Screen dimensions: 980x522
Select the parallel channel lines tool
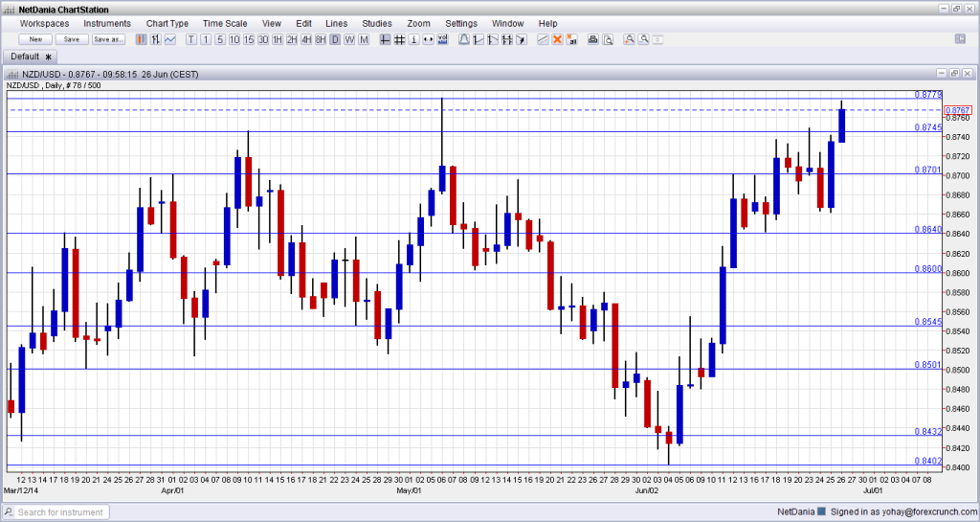point(543,39)
